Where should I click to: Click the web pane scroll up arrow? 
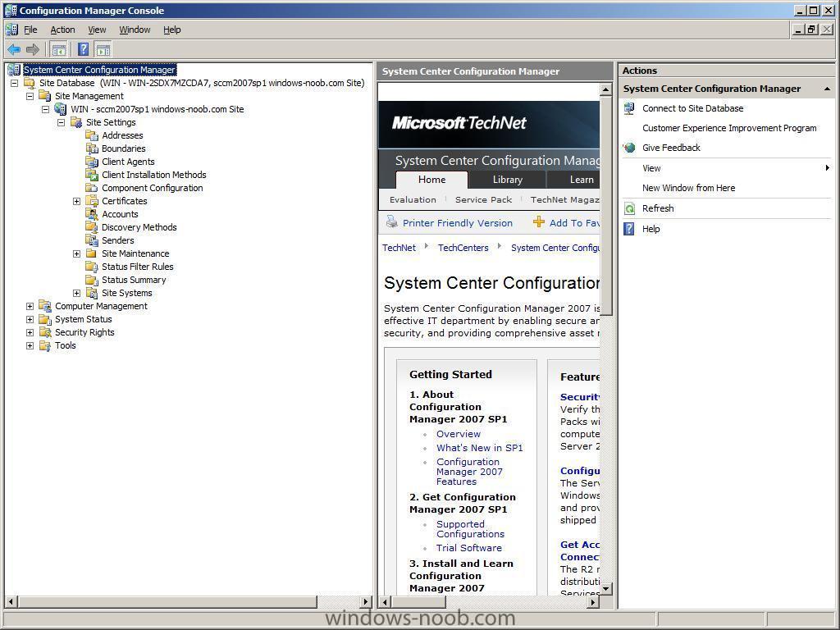pos(606,89)
